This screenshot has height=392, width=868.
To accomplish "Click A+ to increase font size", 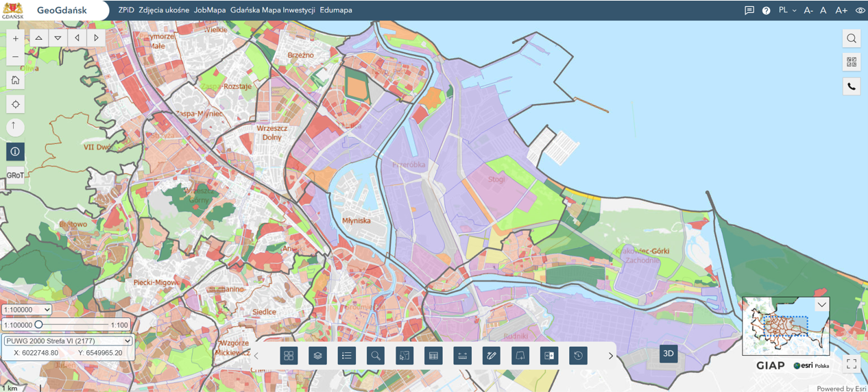I will click(x=841, y=10).
